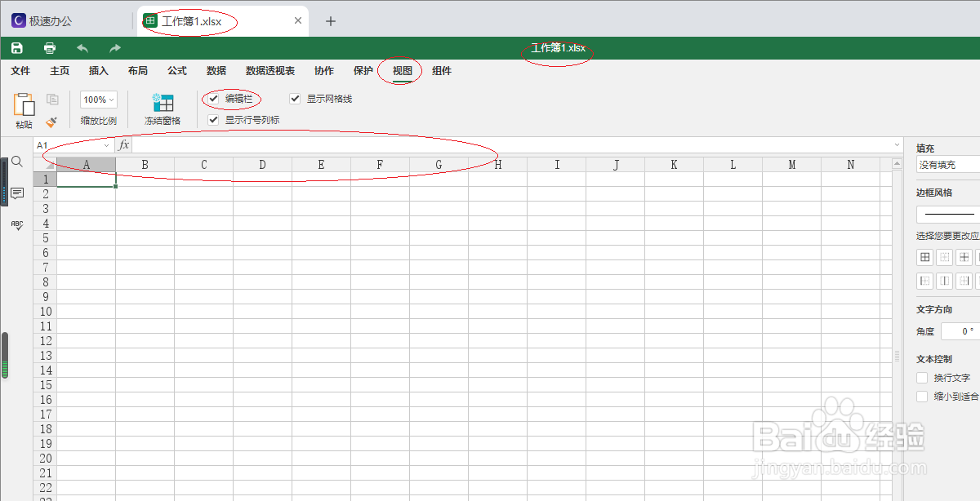980x501 pixels.
Task: Toggle the 编辑栏 checkbox
Action: (x=213, y=99)
